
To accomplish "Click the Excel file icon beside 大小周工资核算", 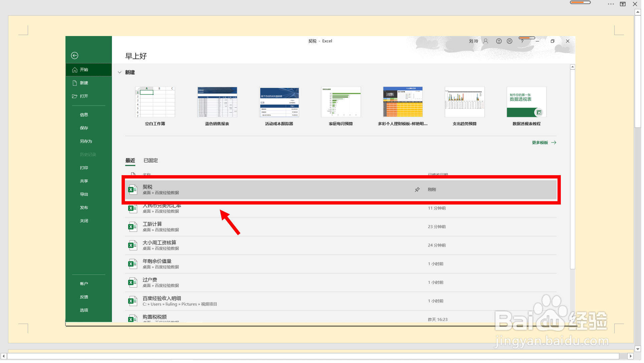I will (133, 247).
